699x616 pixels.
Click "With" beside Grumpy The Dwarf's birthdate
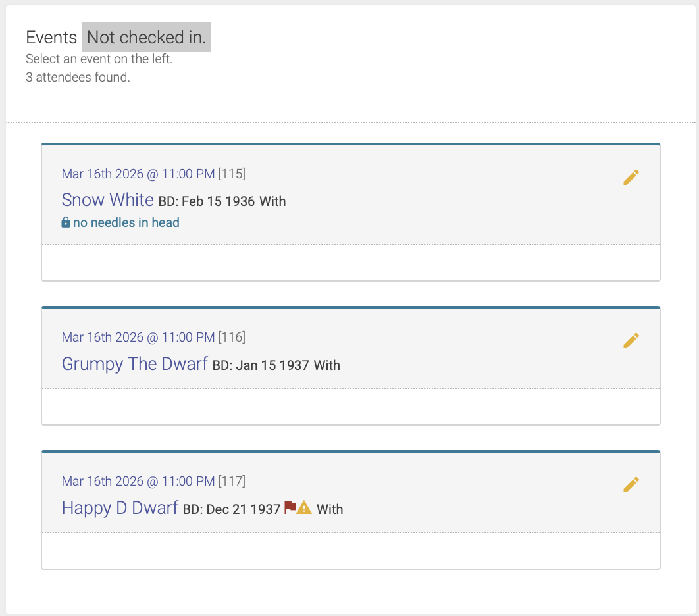[x=326, y=365]
